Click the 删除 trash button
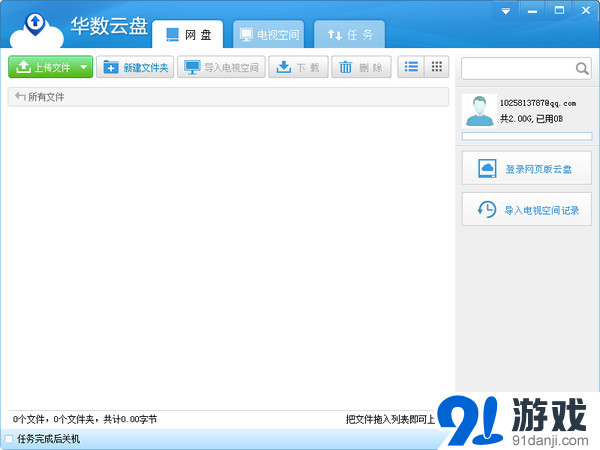Viewport: 600px width, 450px height. point(361,67)
